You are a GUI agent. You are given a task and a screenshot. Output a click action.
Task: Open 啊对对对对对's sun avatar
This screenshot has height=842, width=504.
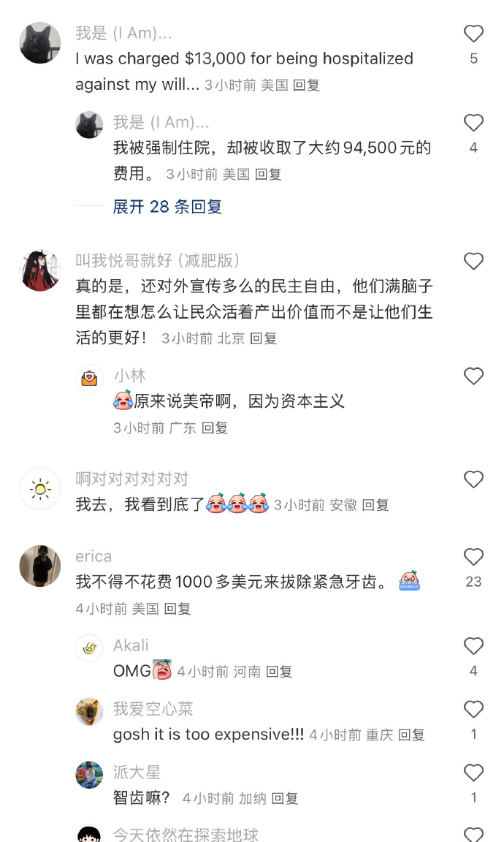click(x=40, y=489)
